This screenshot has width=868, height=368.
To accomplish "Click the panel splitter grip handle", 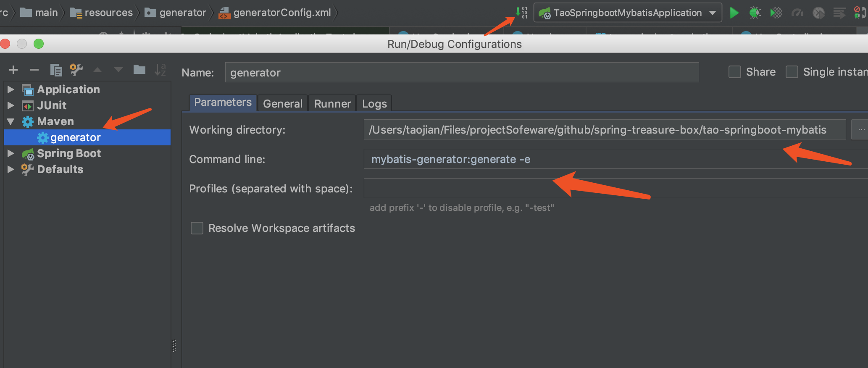I will point(174,346).
